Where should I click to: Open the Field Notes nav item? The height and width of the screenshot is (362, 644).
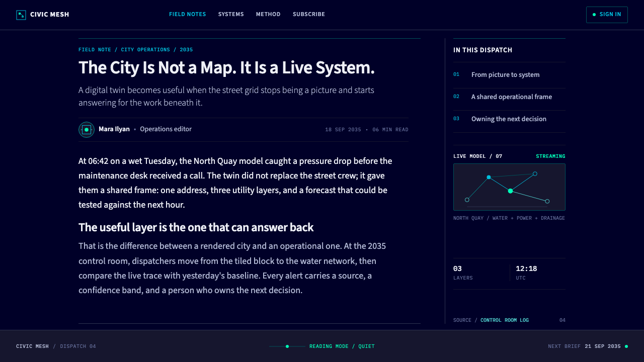(x=188, y=15)
